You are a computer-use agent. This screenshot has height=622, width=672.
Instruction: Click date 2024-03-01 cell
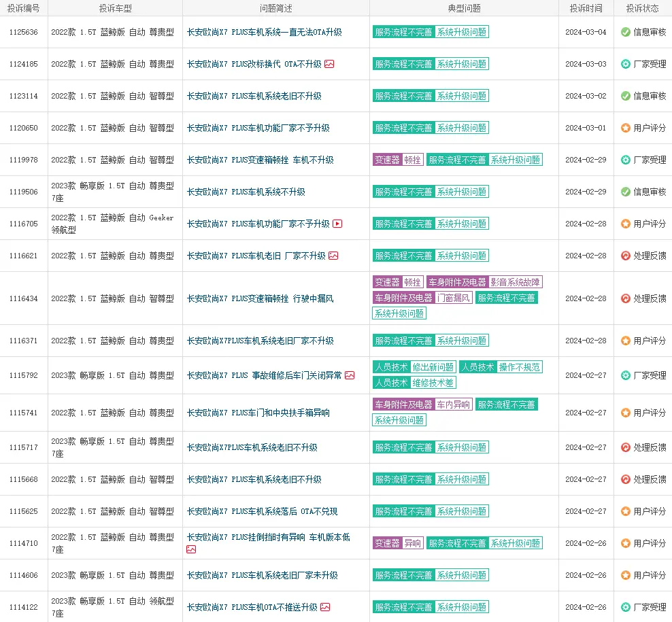point(586,128)
